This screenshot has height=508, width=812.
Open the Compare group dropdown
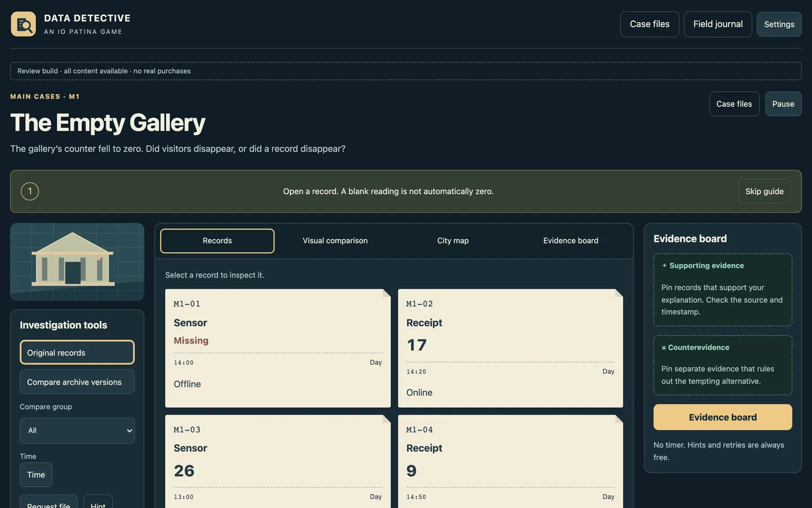coord(77,431)
